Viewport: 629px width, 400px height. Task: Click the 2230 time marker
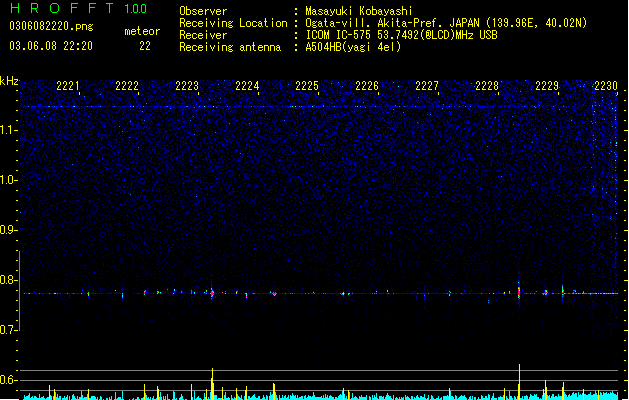point(606,86)
